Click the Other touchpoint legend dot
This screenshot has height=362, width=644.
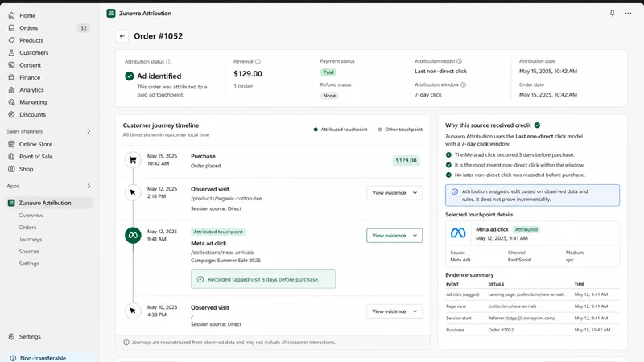[x=380, y=130]
